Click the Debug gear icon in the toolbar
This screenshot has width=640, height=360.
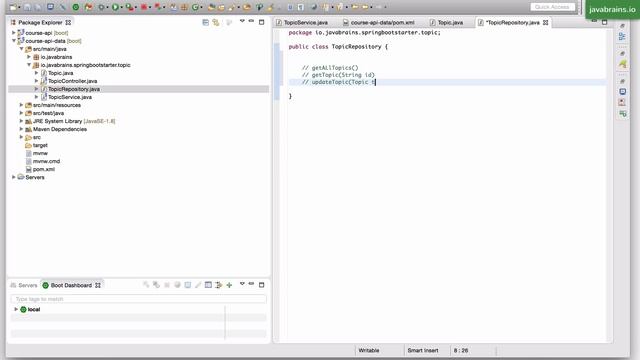101,7
